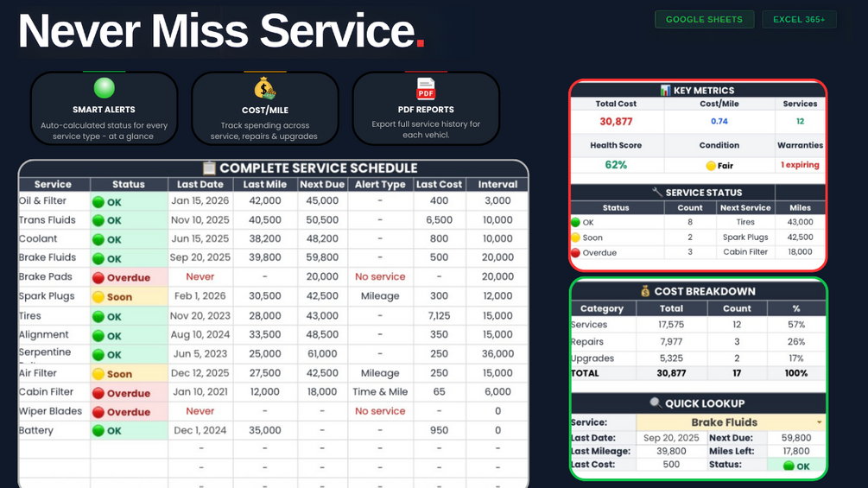Click Tires last cost 7,125
The image size is (868, 488).
coord(439,315)
